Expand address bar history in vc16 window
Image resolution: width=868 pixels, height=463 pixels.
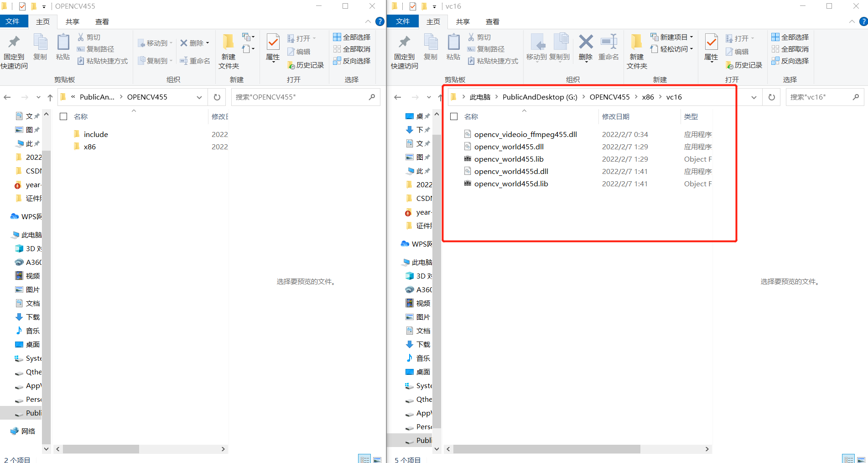point(754,97)
